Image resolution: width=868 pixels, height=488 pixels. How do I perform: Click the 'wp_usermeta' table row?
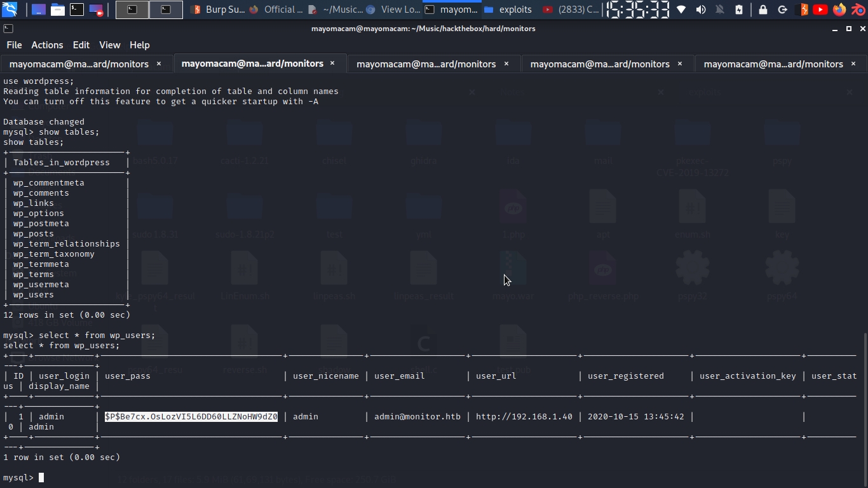coord(41,285)
